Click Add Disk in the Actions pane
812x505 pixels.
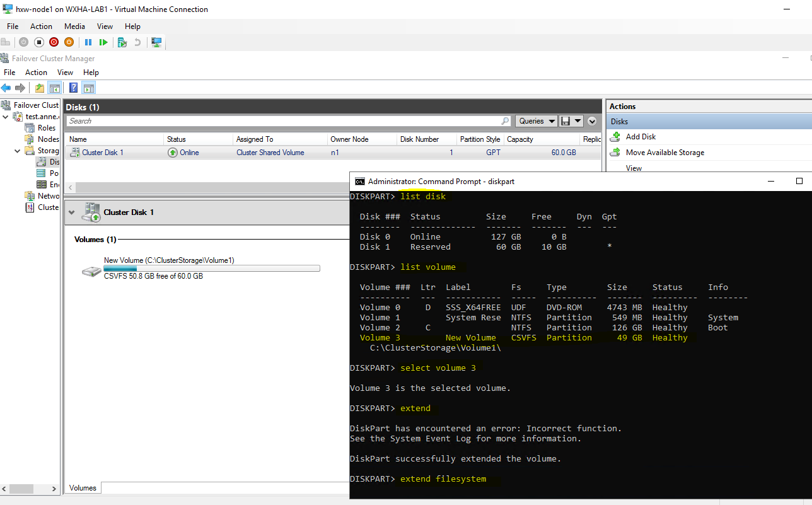click(641, 137)
